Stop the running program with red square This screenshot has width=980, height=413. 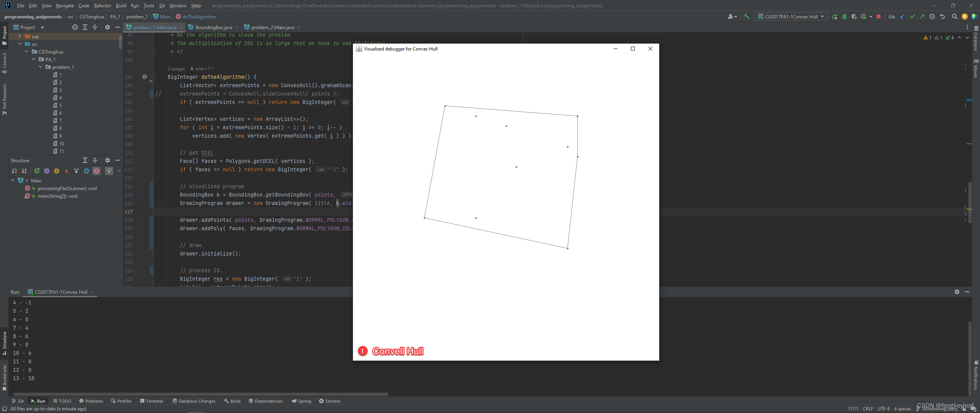[879, 16]
